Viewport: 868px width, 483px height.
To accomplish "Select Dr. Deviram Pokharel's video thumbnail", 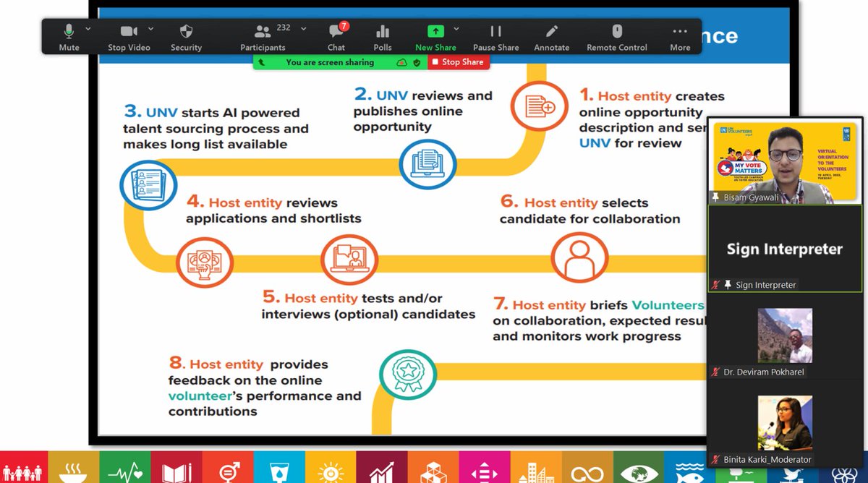I will point(785,335).
